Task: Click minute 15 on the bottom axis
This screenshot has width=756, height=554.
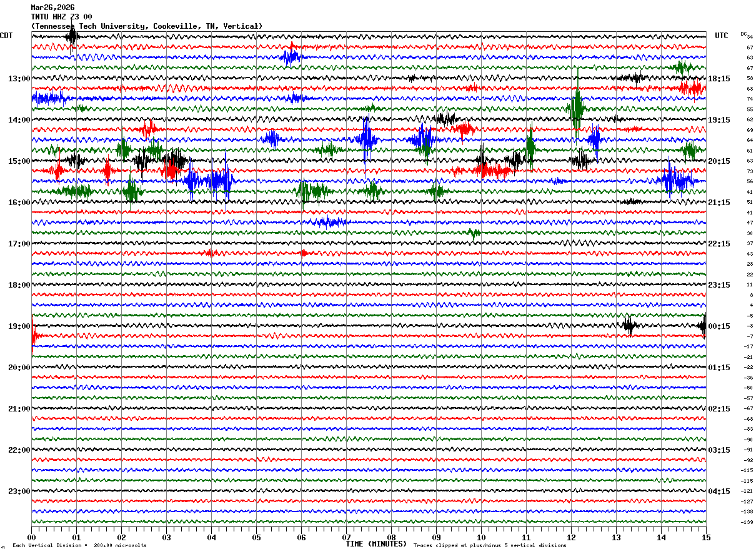Action: [706, 537]
